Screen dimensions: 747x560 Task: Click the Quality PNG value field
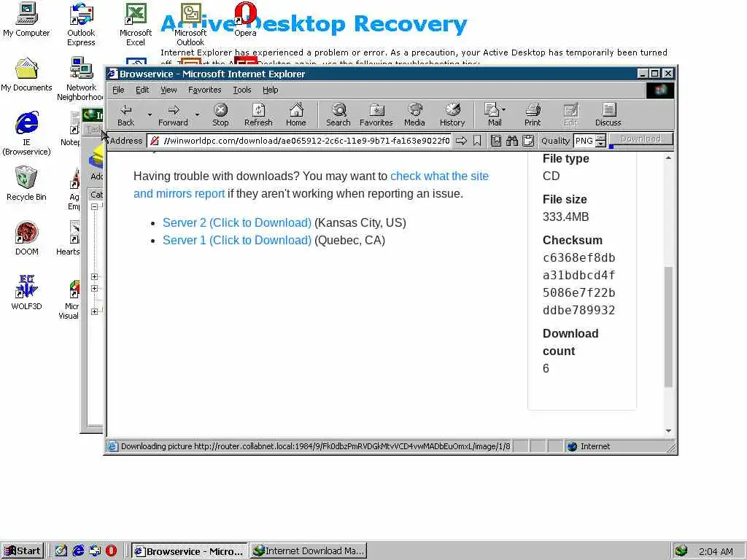[585, 141]
